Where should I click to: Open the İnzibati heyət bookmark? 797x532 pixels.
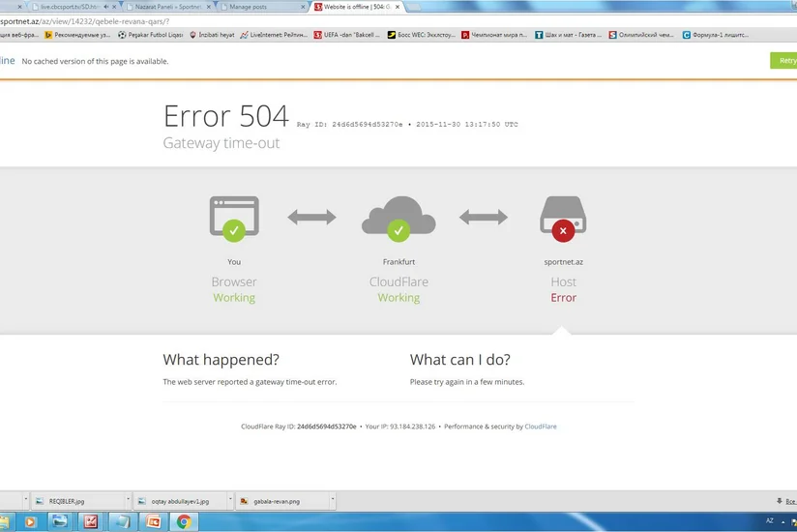(x=212, y=35)
